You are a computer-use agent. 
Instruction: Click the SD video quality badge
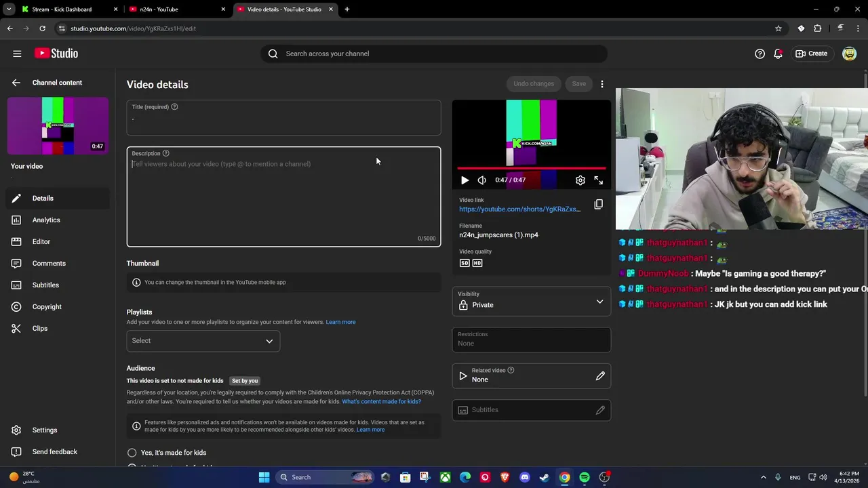point(465,263)
